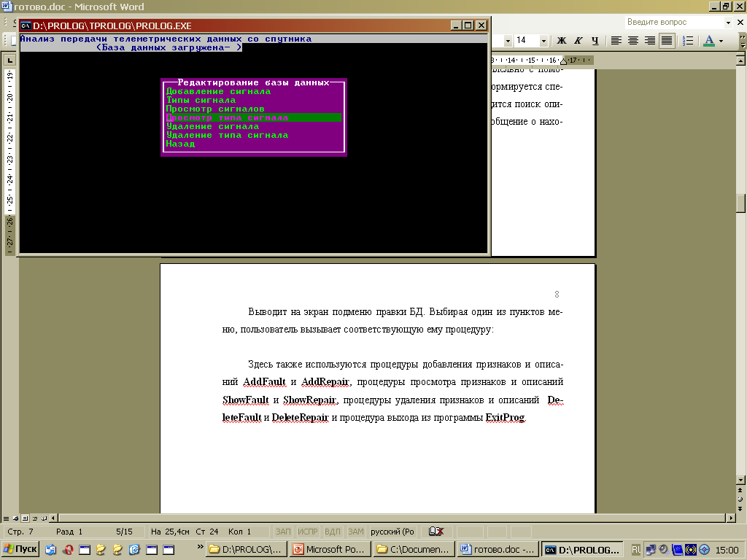
Task: Open the PROLOG.EXE window system menu icon
Action: [26, 26]
